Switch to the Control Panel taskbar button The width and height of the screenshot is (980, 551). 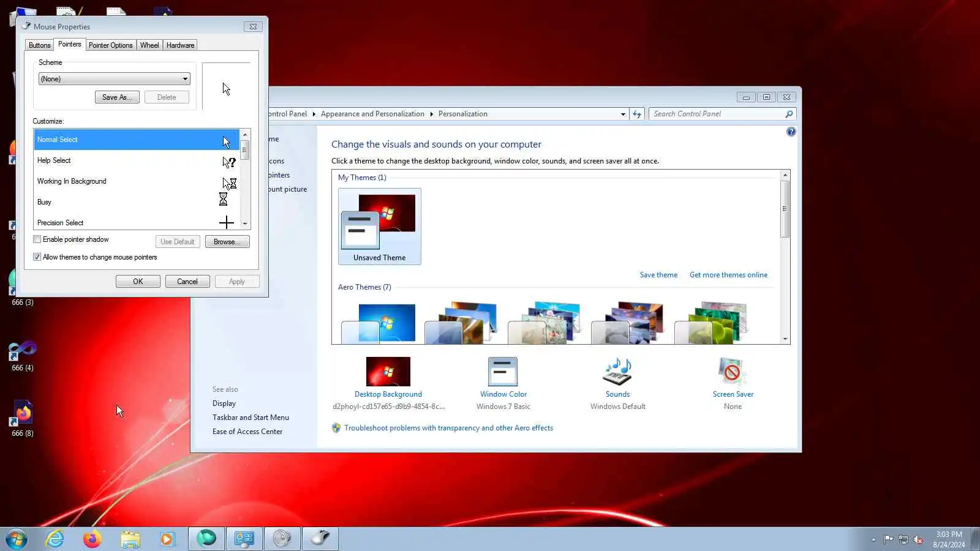tap(244, 539)
